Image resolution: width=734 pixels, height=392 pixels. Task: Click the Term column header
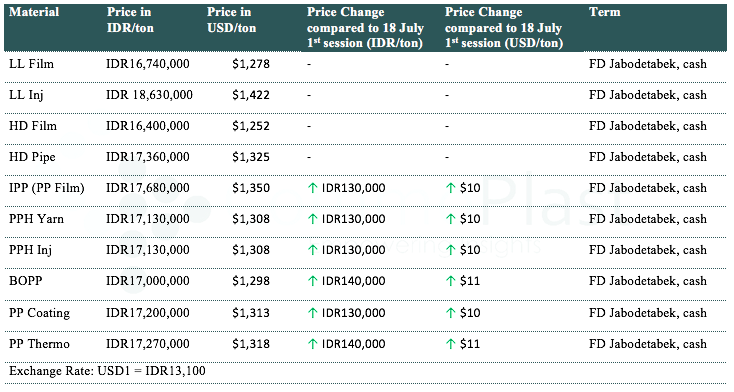click(604, 12)
